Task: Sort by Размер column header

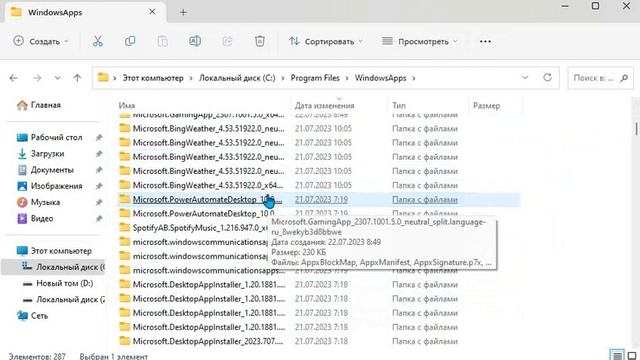Action: pos(487,106)
